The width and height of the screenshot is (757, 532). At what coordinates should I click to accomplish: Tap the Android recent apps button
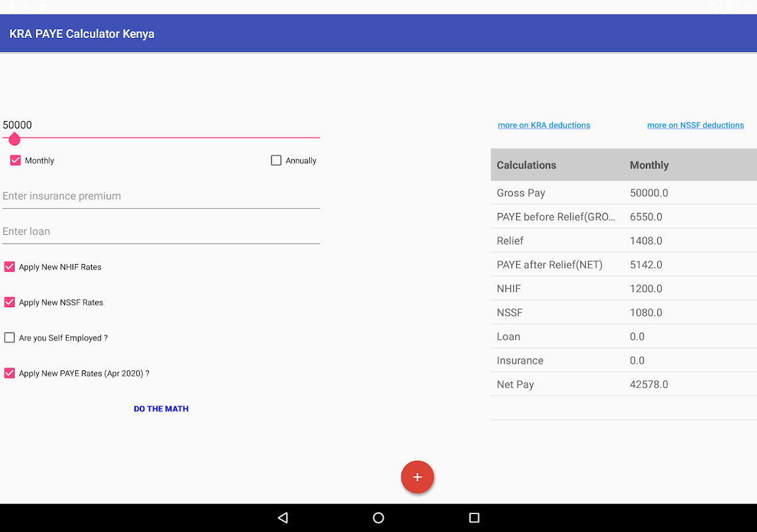coord(474,517)
